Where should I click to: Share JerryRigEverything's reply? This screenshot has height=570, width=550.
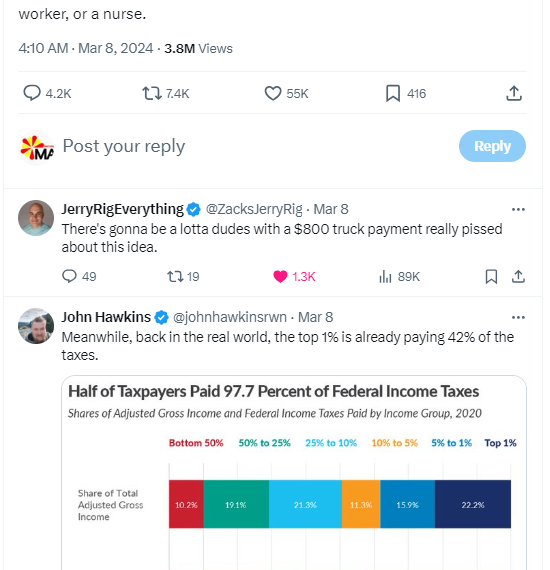coord(518,277)
